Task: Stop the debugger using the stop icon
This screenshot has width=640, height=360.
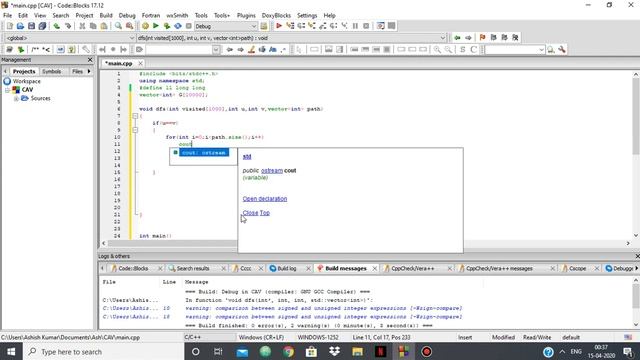Action: (x=366, y=26)
